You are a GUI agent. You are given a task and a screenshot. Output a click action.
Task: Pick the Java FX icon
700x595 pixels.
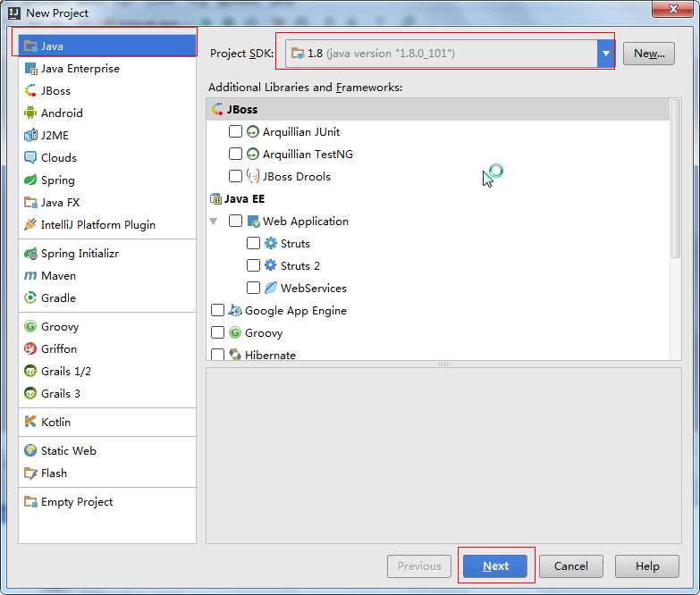tap(30, 203)
